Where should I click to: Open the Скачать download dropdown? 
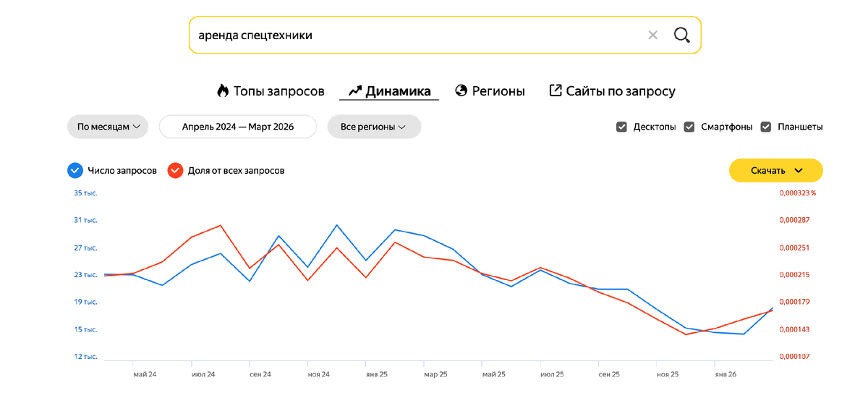click(x=776, y=170)
